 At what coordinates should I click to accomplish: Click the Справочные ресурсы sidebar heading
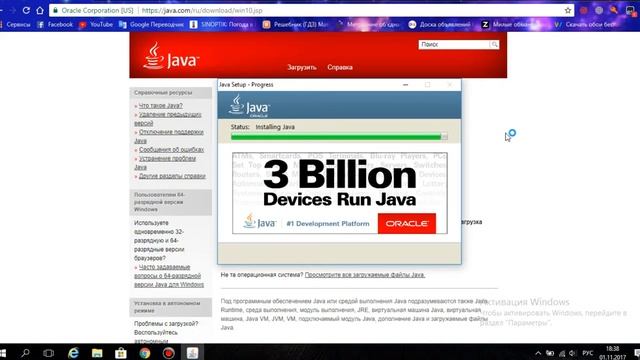[x=171, y=93]
